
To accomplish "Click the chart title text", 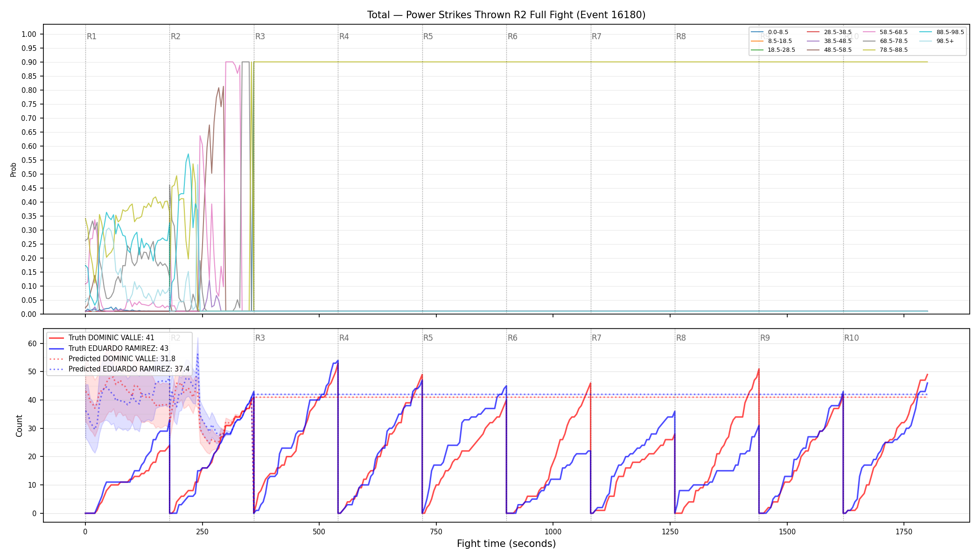I will click(506, 15).
